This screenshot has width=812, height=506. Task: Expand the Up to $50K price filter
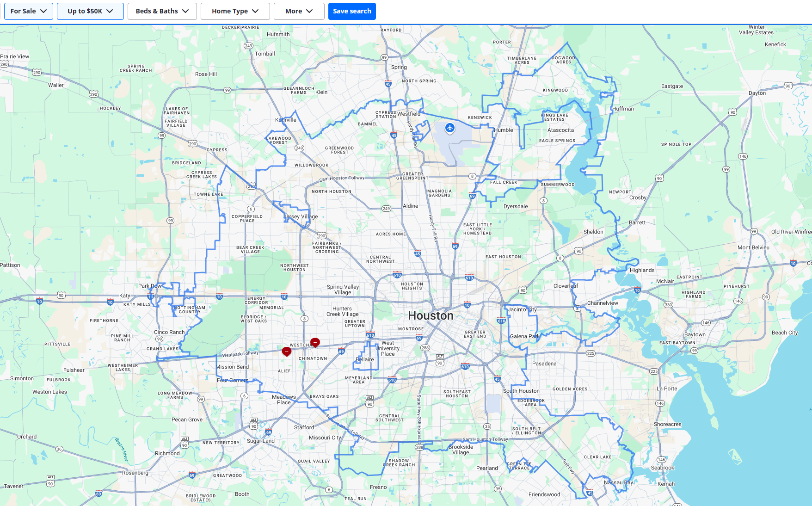coord(90,11)
